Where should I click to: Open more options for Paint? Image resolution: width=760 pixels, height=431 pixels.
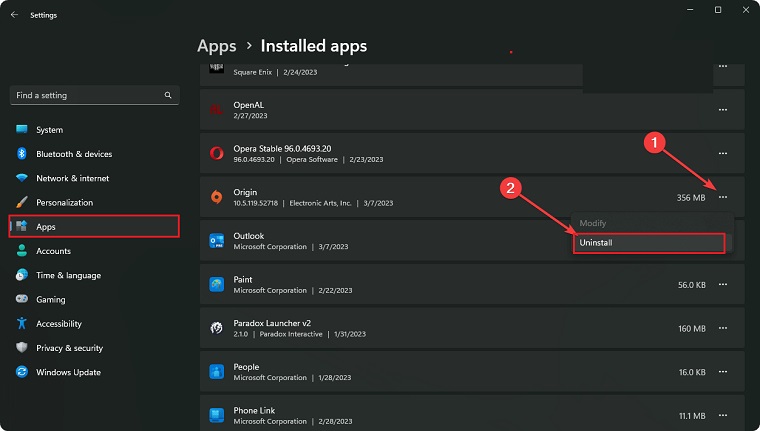pos(722,284)
